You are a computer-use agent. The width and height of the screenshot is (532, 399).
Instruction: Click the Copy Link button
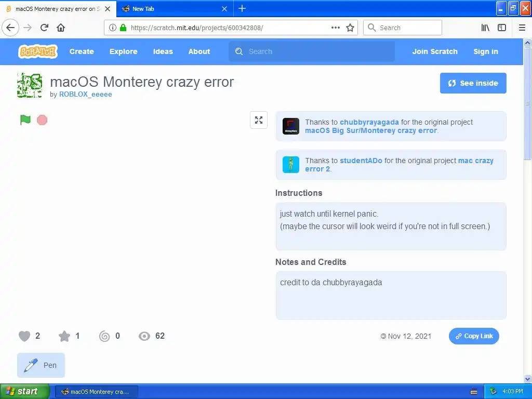click(474, 336)
